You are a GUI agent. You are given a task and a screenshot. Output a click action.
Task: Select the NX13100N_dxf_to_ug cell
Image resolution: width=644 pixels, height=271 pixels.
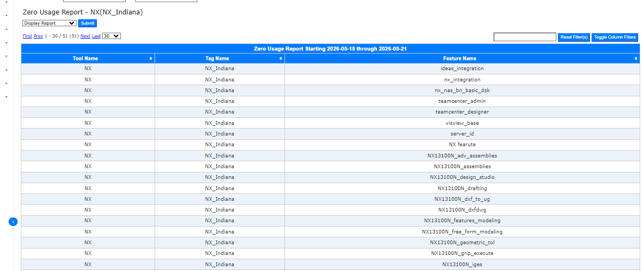[462, 199]
